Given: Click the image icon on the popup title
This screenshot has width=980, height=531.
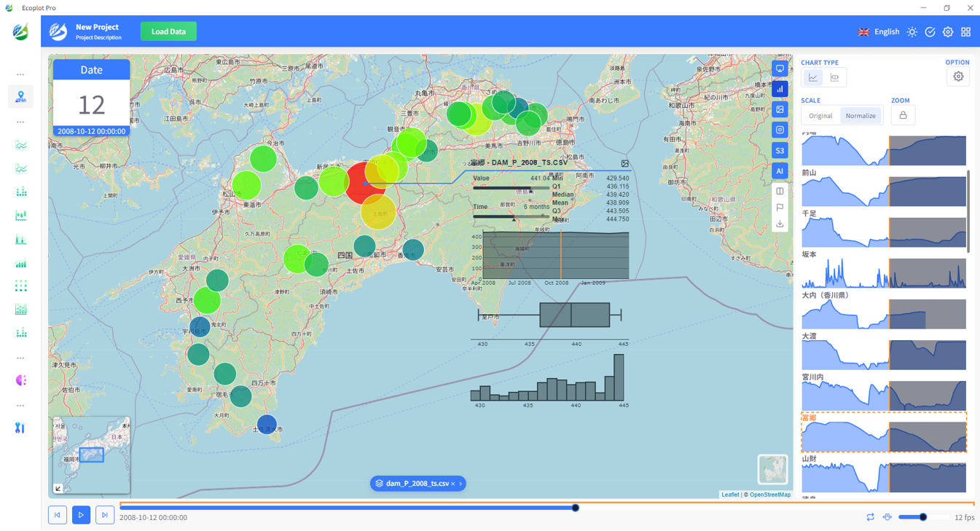Looking at the screenshot, I should (x=624, y=164).
